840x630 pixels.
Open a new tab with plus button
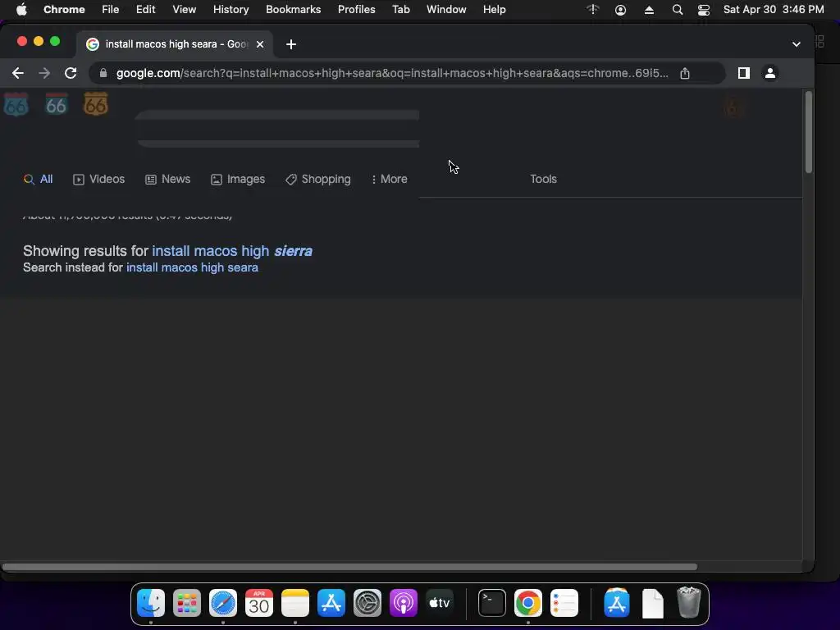coord(291,44)
